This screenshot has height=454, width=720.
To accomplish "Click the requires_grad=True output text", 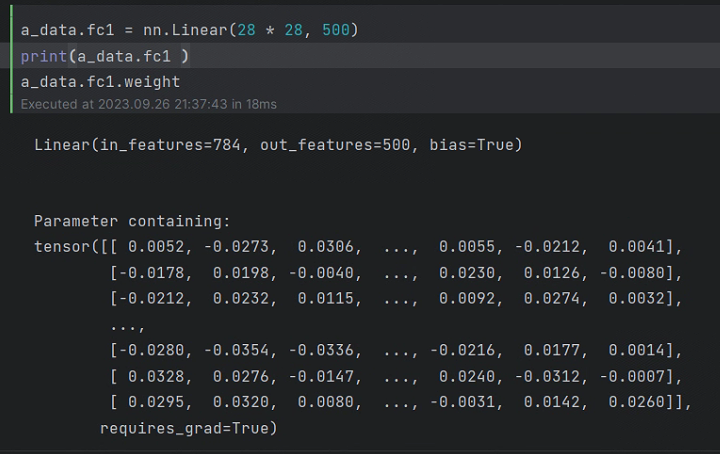I will pos(188,429).
